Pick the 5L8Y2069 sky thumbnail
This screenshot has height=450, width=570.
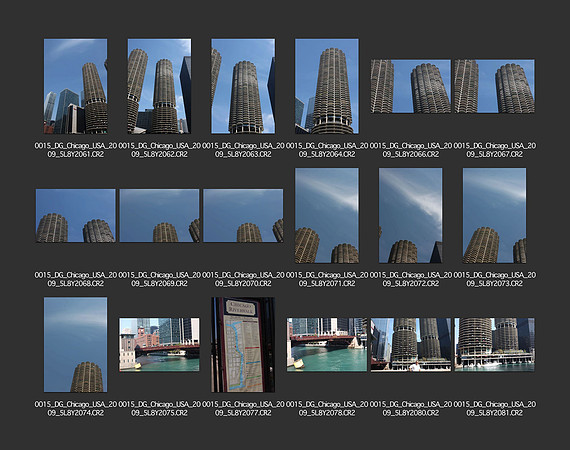pyautogui.click(x=159, y=216)
